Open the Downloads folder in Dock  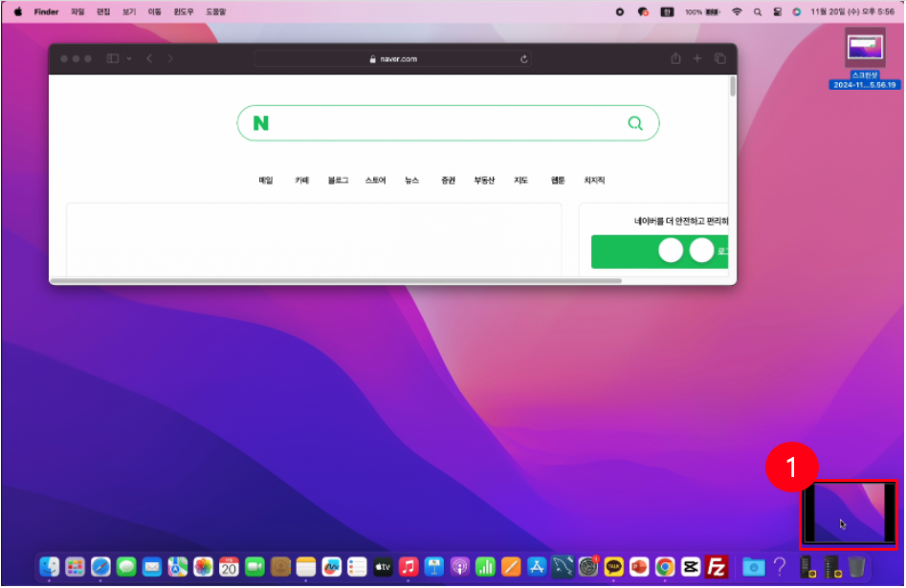(754, 567)
